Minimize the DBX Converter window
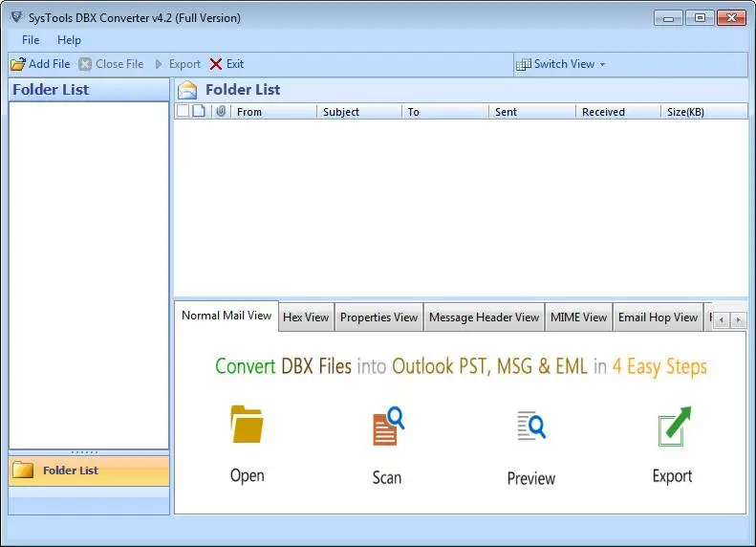The image size is (756, 547). [668, 18]
